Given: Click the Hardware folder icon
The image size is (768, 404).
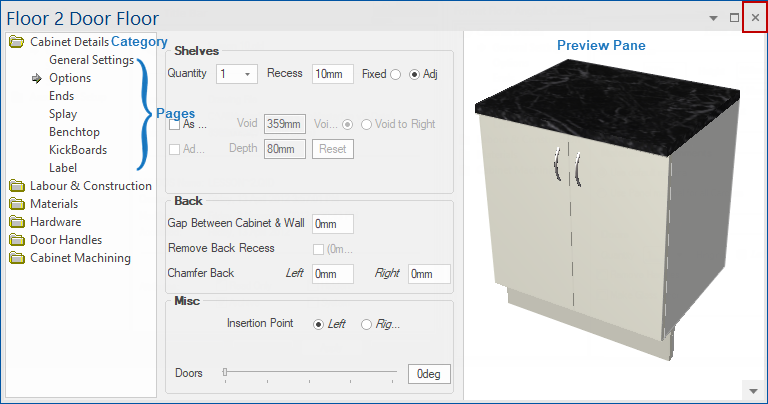Looking at the screenshot, I should point(16,222).
